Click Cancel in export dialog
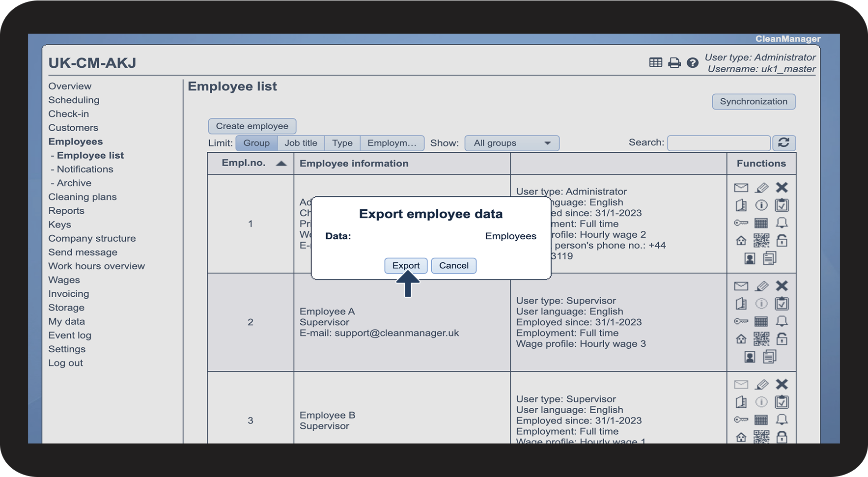868x477 pixels. (x=454, y=266)
